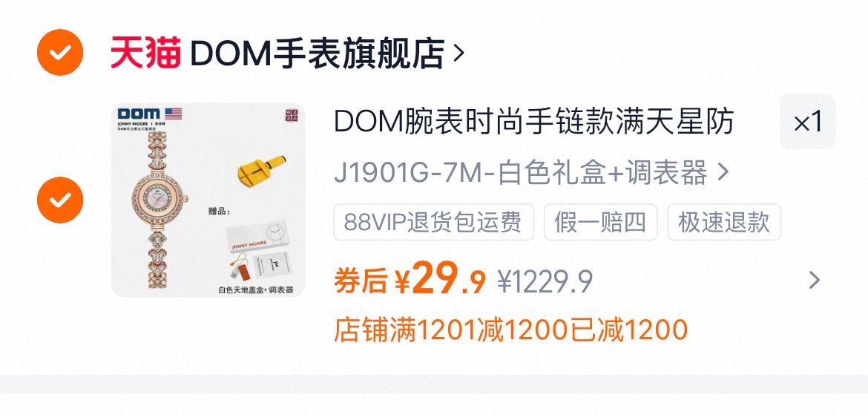Deselect the DOM watch item checkbox

pos(60,200)
